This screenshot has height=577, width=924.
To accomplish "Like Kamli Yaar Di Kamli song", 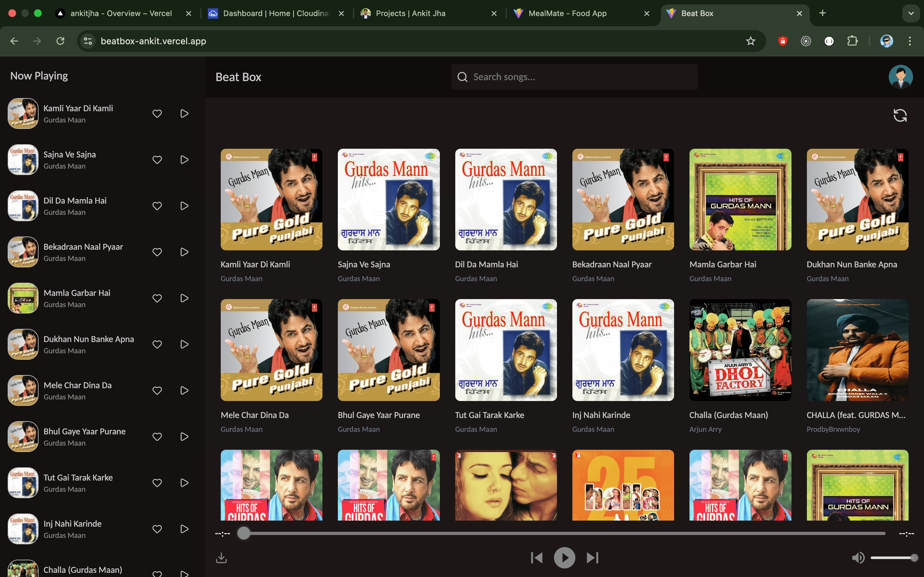I will pyautogui.click(x=157, y=114).
